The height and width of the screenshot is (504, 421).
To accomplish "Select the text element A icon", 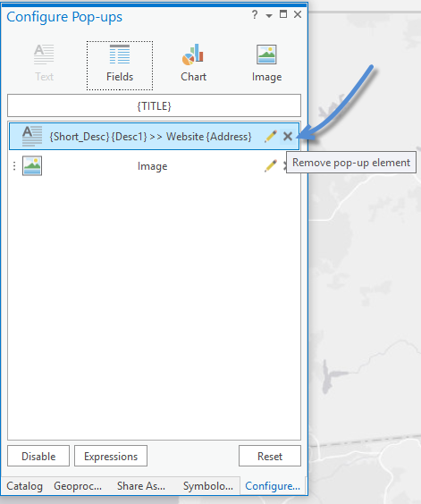I will [32, 137].
